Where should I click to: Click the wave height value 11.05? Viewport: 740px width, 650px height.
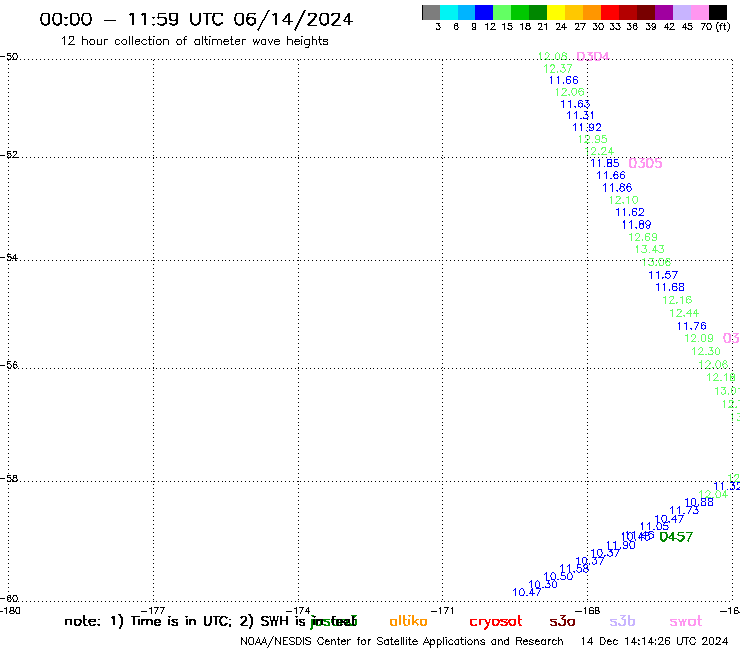click(x=654, y=526)
